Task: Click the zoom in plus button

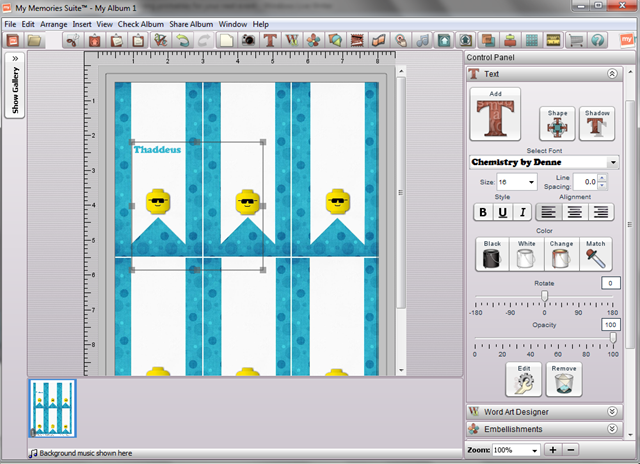Action: click(x=553, y=450)
